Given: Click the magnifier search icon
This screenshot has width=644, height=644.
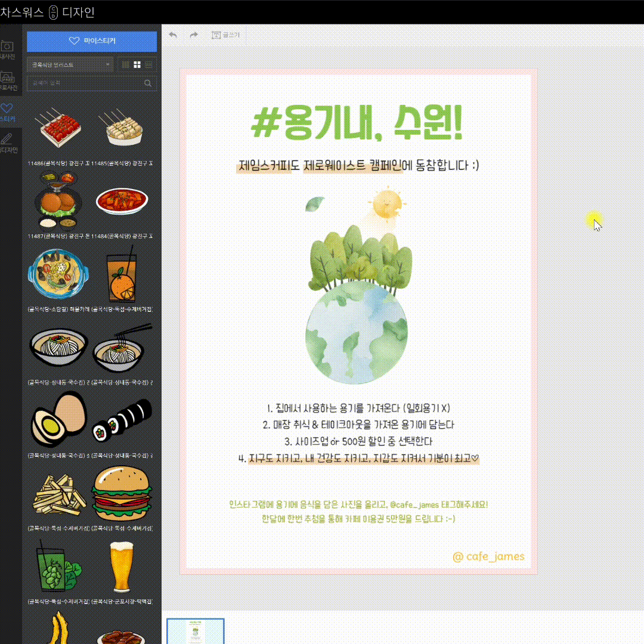Looking at the screenshot, I should coord(148,83).
